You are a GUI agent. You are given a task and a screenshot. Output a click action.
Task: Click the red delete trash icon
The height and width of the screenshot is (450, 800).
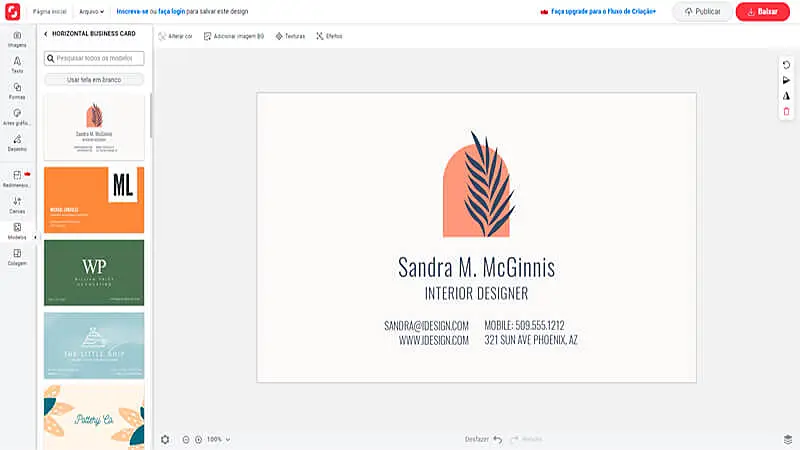coord(786,111)
